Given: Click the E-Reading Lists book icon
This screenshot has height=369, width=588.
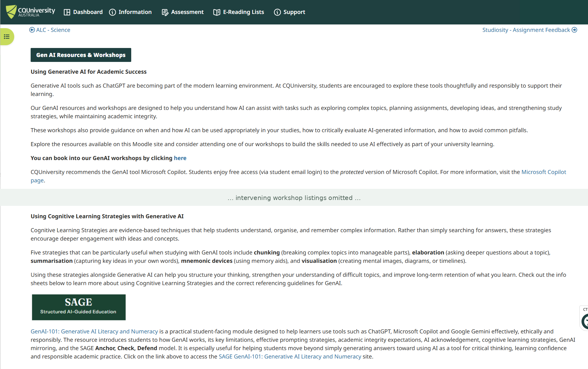Looking at the screenshot, I should click(217, 12).
